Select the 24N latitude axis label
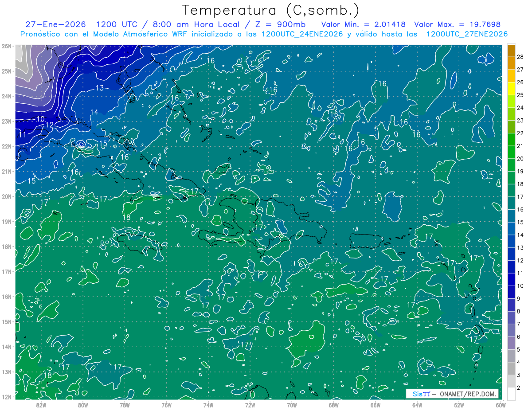Screen dimensions: 532x411 [x=6, y=96]
